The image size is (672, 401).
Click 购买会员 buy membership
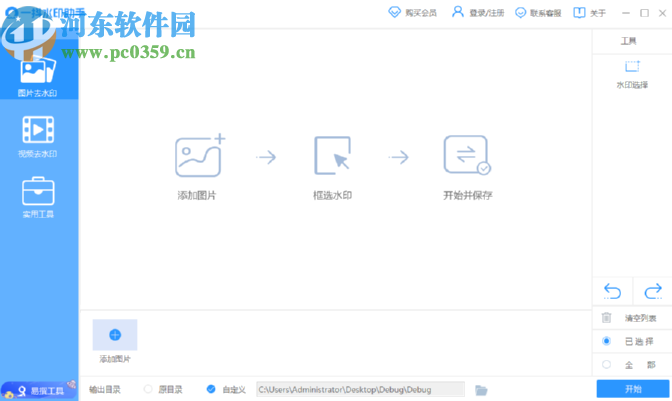coord(412,13)
